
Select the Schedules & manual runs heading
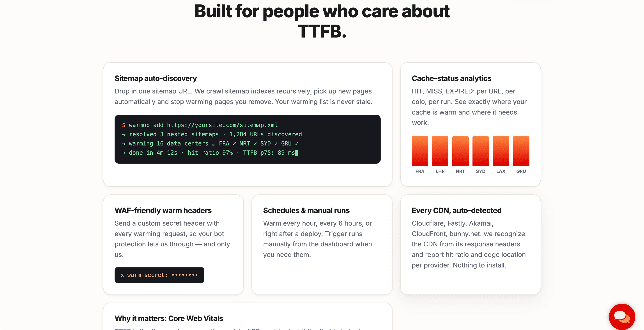[x=306, y=210]
